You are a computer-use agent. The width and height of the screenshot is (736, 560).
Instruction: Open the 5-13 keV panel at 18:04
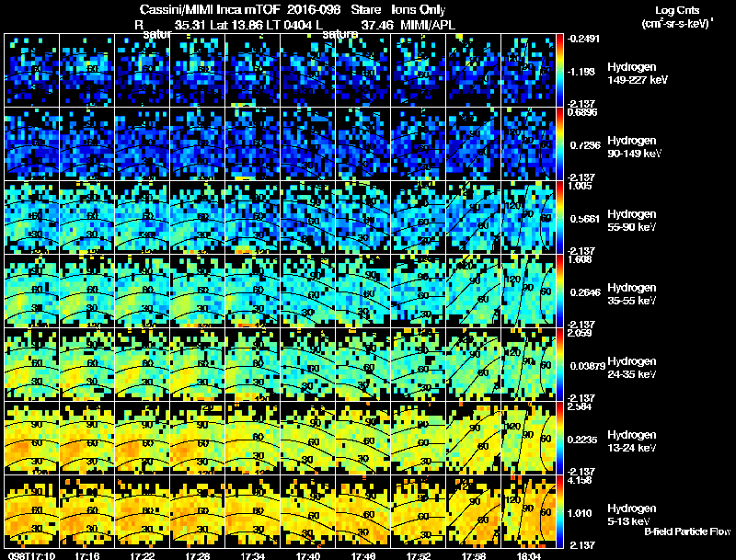click(528, 512)
